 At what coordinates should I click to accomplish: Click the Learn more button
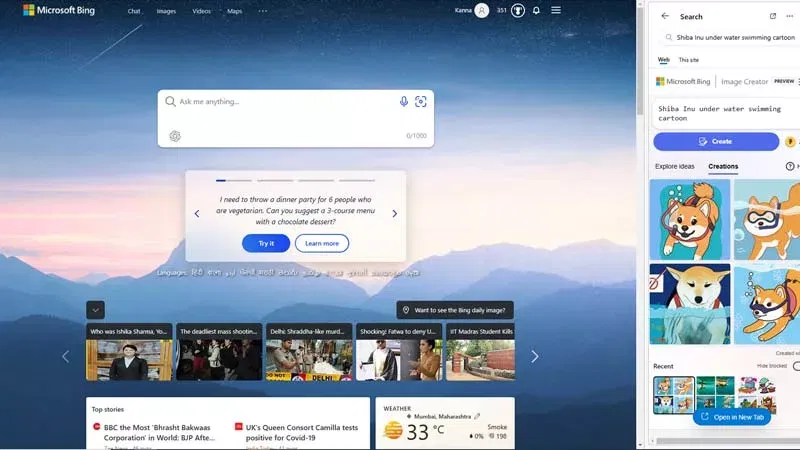(321, 243)
